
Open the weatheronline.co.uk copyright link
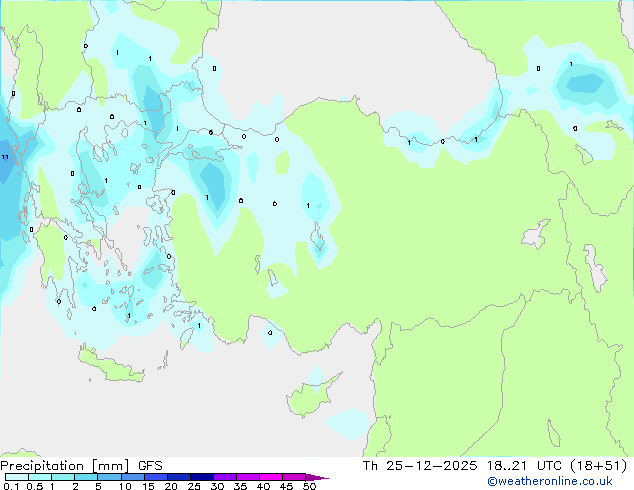[x=550, y=481]
